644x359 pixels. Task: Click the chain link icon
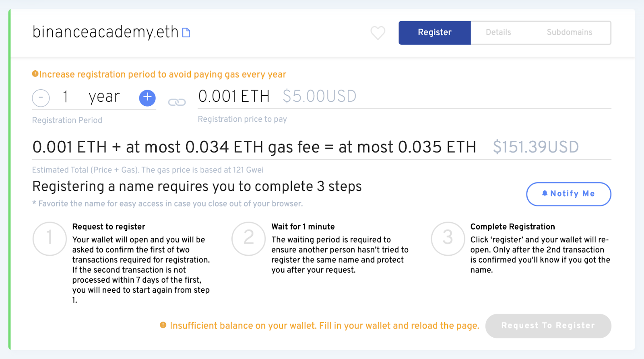tap(177, 102)
